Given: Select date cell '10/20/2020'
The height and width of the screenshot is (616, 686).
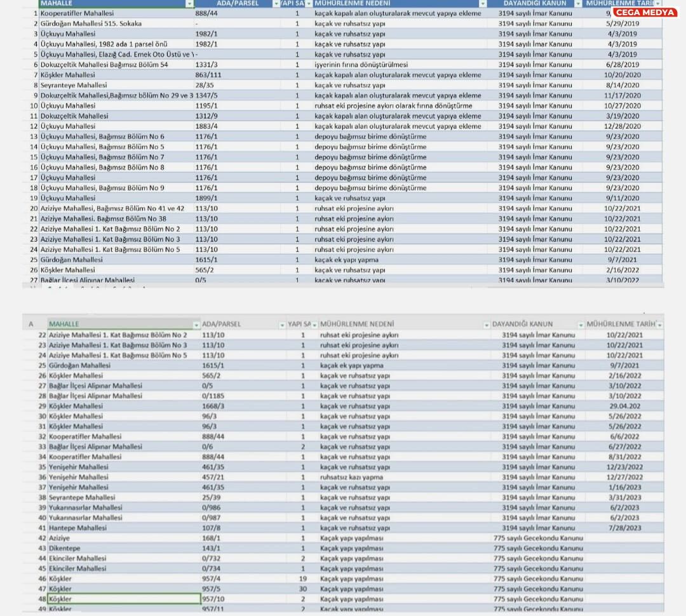Looking at the screenshot, I should point(622,75).
